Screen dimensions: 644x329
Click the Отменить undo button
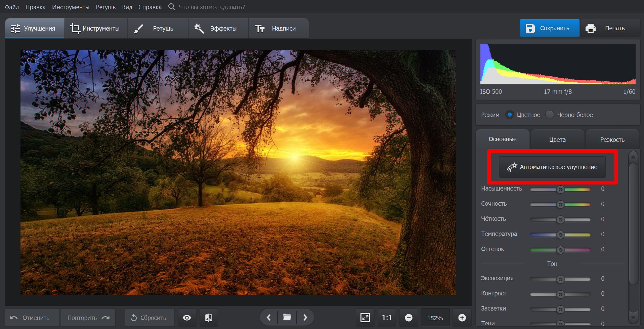pyautogui.click(x=32, y=318)
